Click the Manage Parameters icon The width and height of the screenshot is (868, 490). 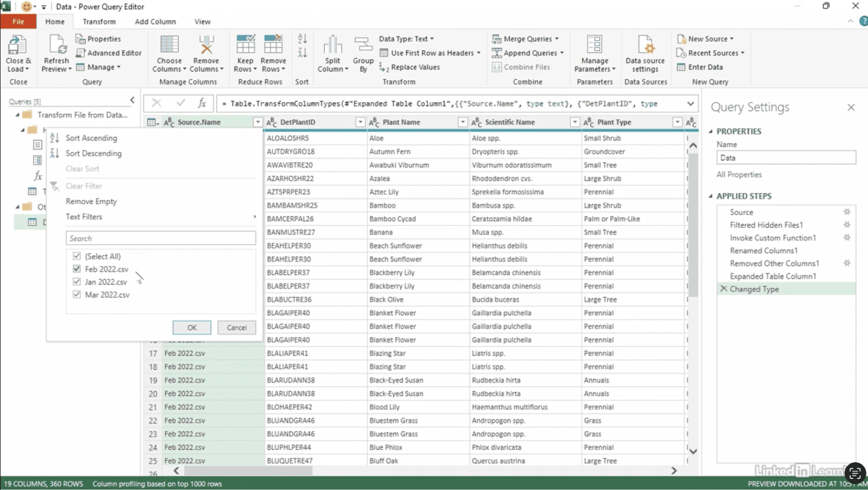tap(595, 45)
